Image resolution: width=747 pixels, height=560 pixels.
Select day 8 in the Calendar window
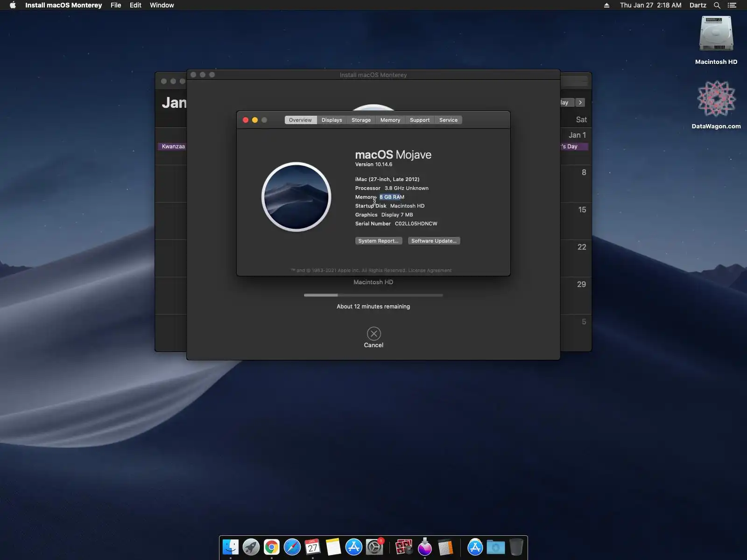click(x=584, y=173)
